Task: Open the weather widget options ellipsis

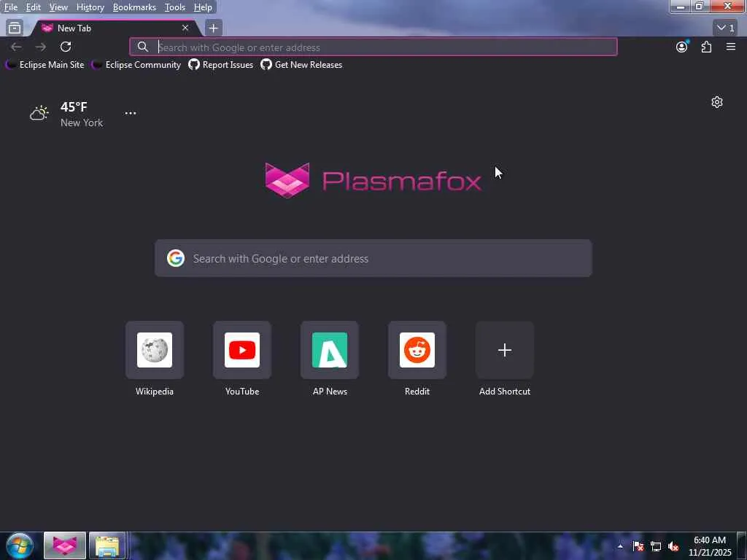Action: tap(130, 113)
